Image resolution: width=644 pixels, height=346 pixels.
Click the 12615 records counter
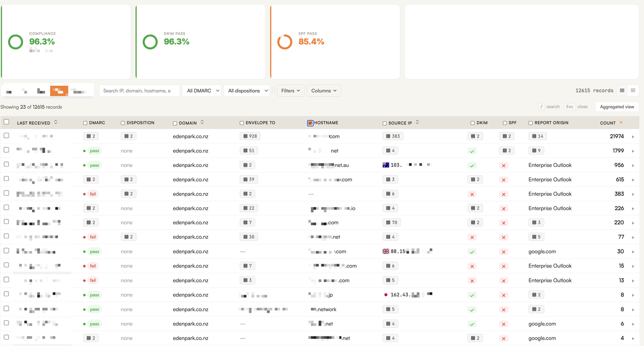(x=594, y=91)
